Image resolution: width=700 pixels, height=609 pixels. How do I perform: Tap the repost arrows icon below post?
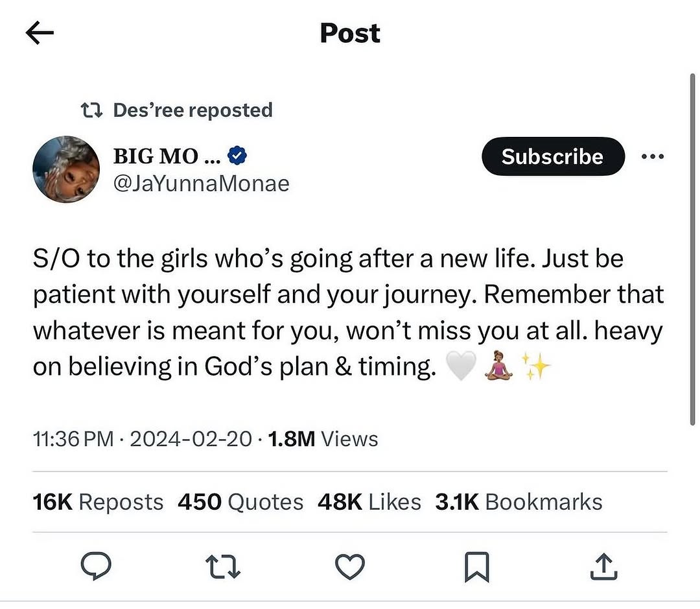pyautogui.click(x=223, y=567)
